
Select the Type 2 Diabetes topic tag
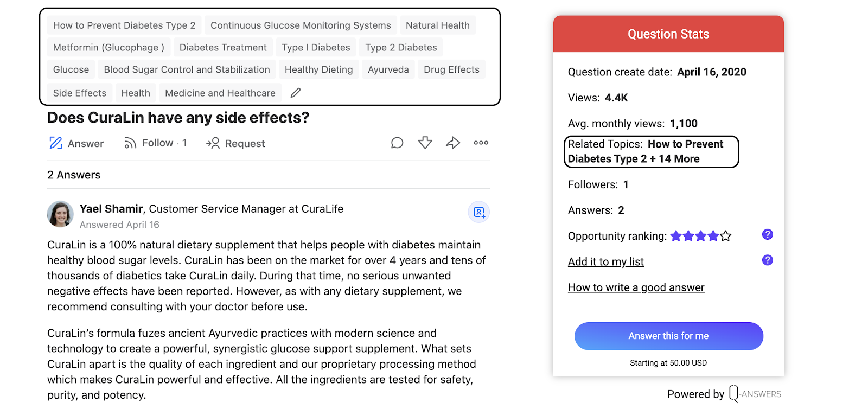tap(401, 48)
